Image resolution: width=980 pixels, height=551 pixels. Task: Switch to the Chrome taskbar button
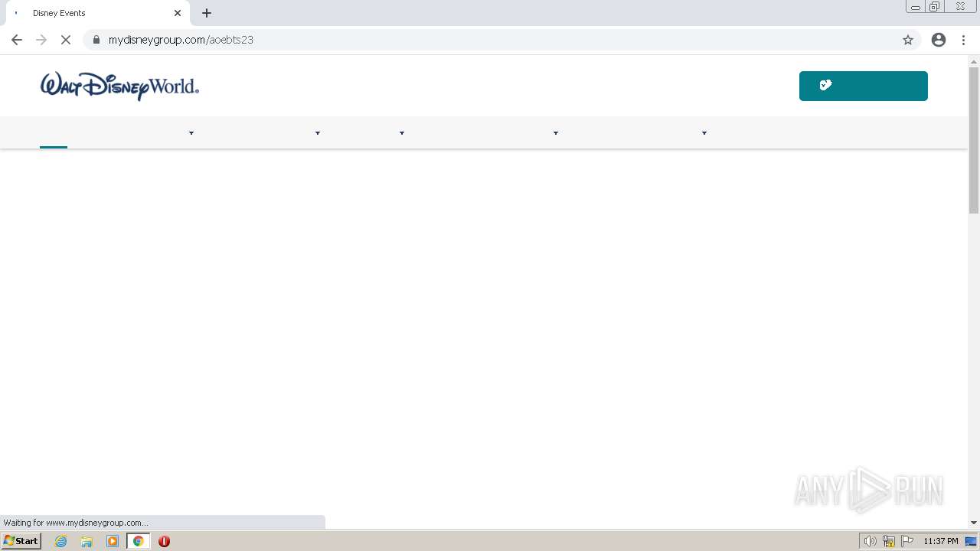[x=138, y=541]
